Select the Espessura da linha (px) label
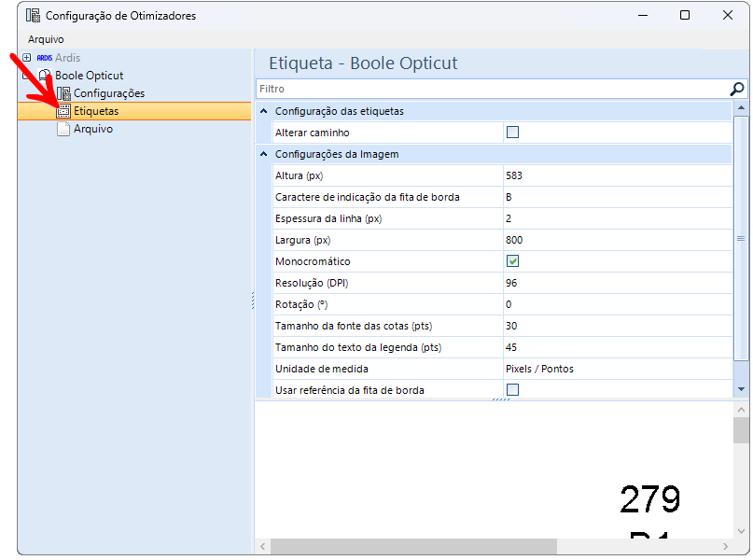This screenshot has height=560, width=753. coord(328,218)
